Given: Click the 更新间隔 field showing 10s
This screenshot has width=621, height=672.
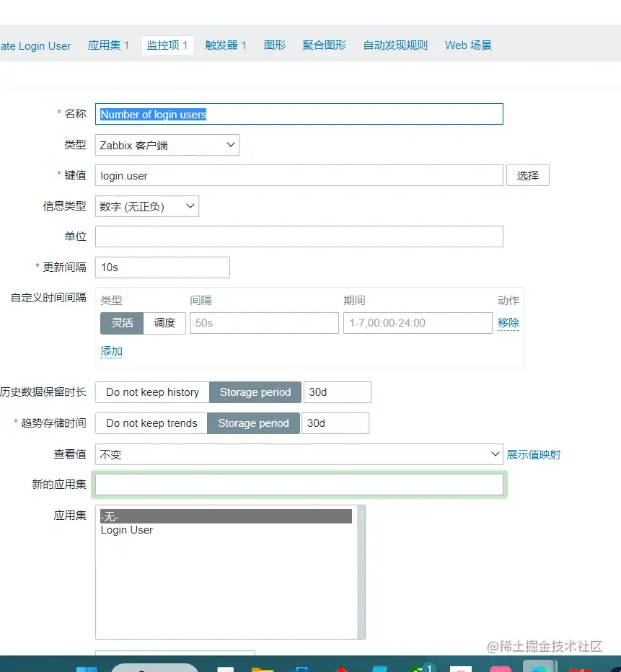Looking at the screenshot, I should [x=162, y=268].
